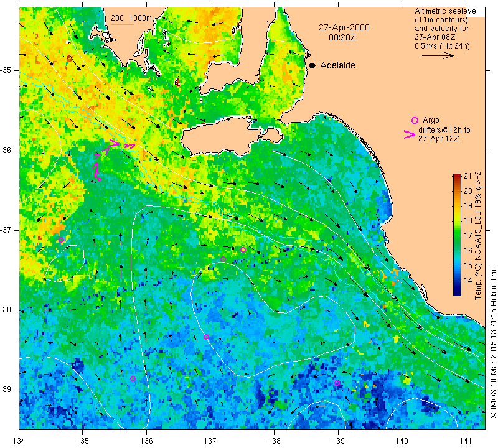Click the magenta drifter arrow near 135.8E 35.9S

(x=129, y=146)
